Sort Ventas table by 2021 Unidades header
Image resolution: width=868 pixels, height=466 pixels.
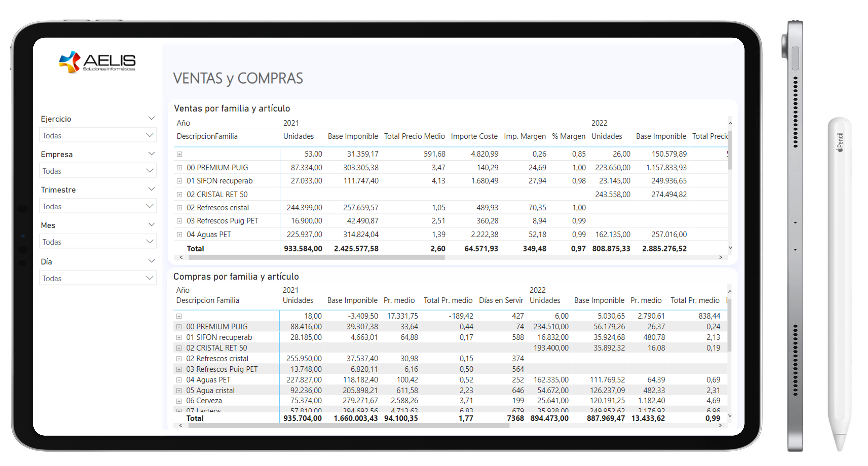[298, 136]
